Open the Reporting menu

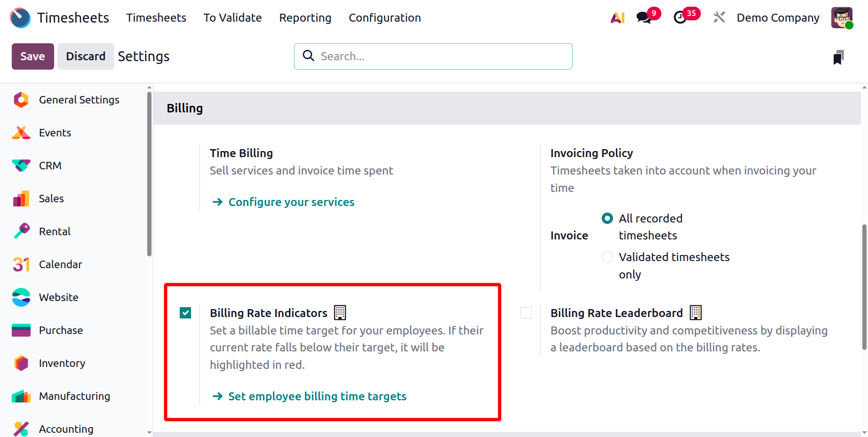coord(305,18)
